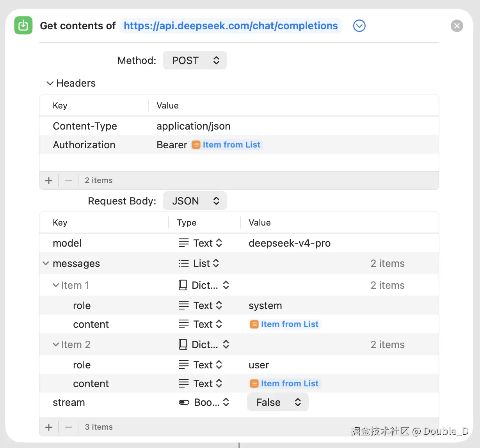This screenshot has width=480, height=448.
Task: Collapse Item 1 dictionary
Action: click(56, 285)
